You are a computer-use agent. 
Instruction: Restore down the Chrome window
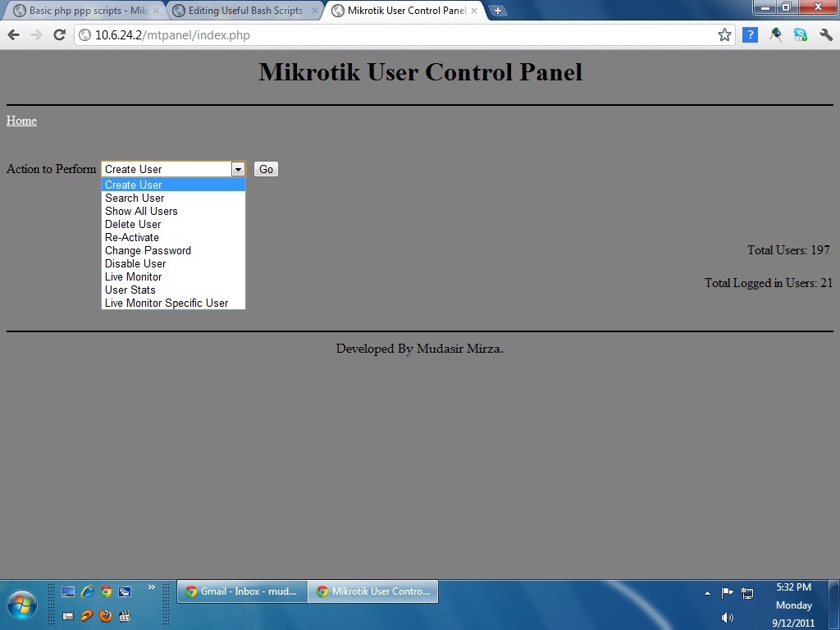[787, 7]
